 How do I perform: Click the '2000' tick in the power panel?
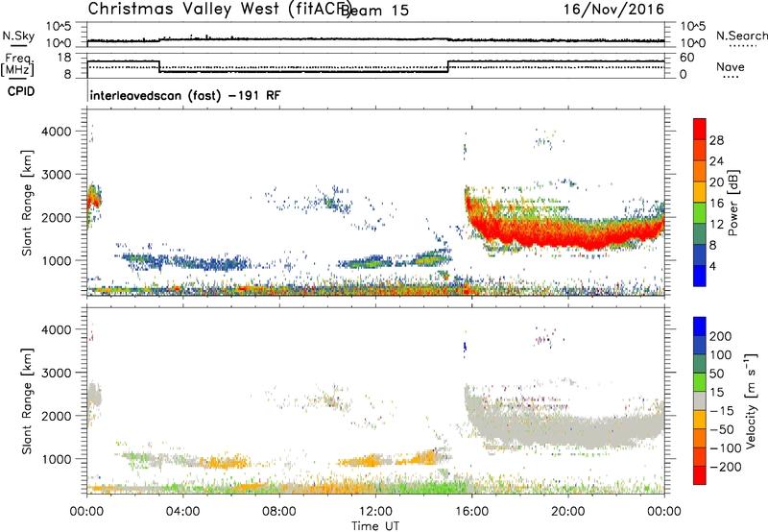coord(57,217)
